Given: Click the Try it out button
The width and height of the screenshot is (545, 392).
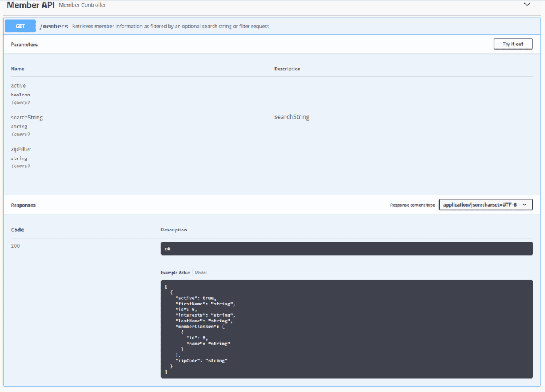Looking at the screenshot, I should tap(513, 44).
